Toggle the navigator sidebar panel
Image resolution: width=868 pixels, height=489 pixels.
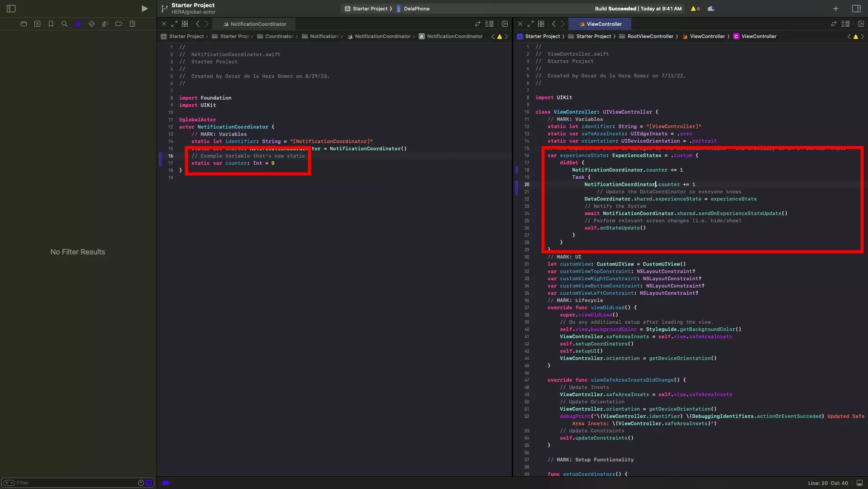pos(11,9)
